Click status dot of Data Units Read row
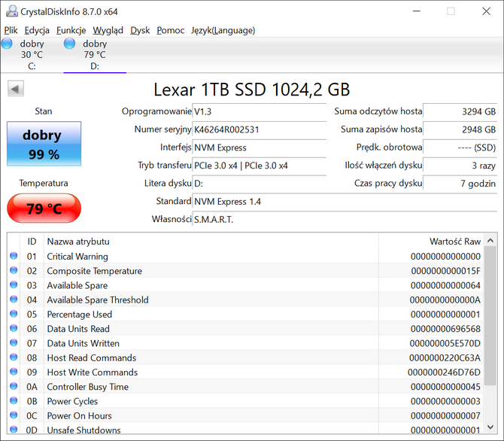Viewport: 504px width, 441px height. [14, 328]
